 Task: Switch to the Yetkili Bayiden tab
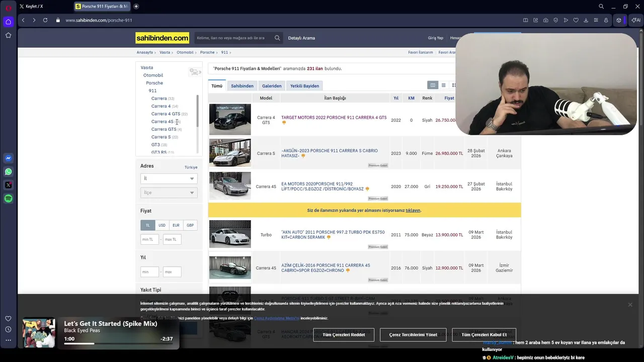coord(304,86)
